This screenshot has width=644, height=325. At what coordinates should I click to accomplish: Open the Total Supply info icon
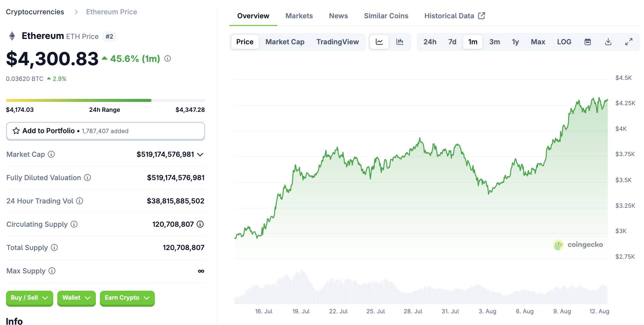[x=54, y=247]
